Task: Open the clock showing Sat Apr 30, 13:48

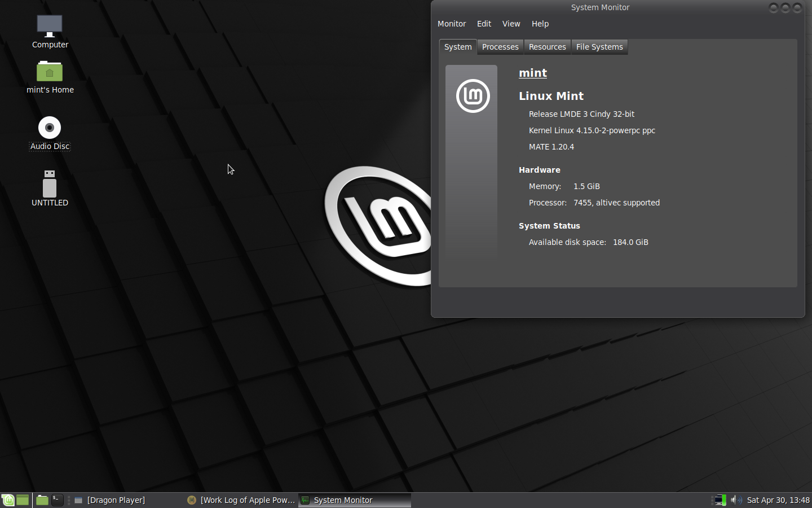Action: point(778,500)
